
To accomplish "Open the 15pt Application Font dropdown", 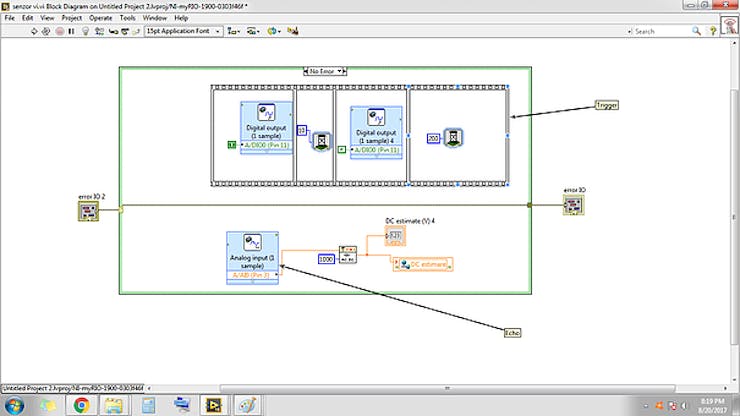I will click(x=184, y=31).
